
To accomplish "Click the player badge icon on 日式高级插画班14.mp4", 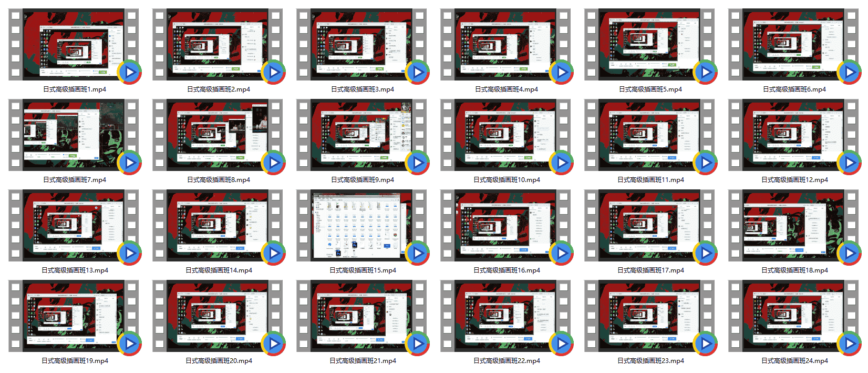I will pyautogui.click(x=273, y=253).
